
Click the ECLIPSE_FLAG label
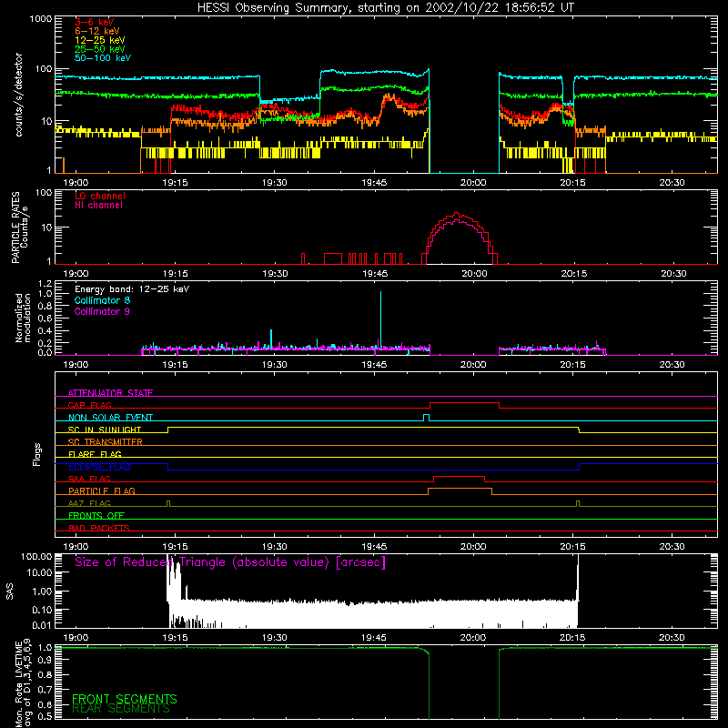(99, 467)
